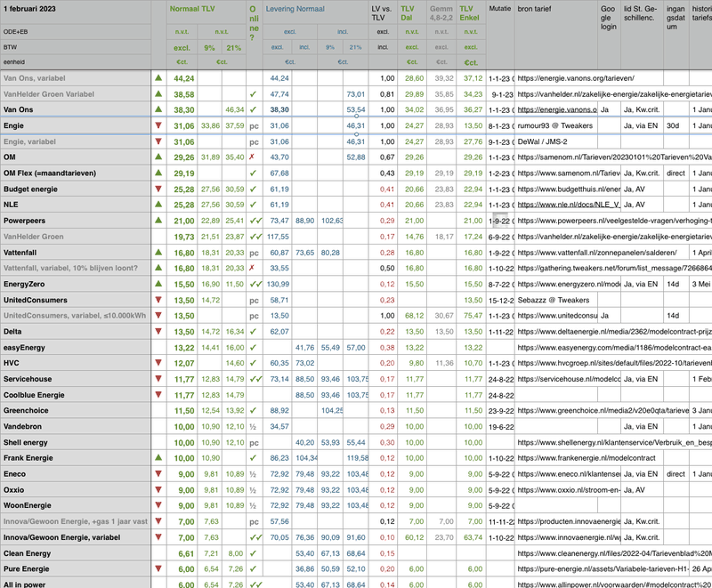
Task: Click the red X in Vattenfall, variabel row
Action: tap(252, 268)
